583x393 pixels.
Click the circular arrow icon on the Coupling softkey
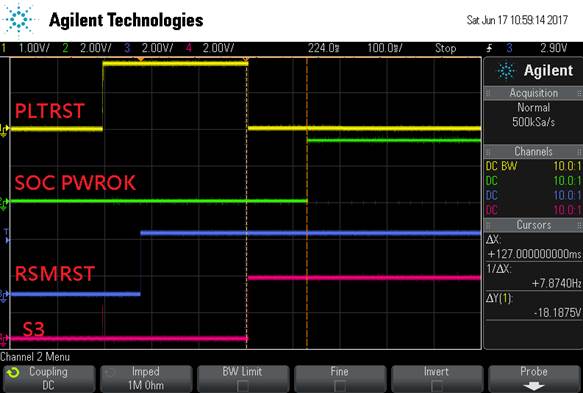[x=14, y=373]
